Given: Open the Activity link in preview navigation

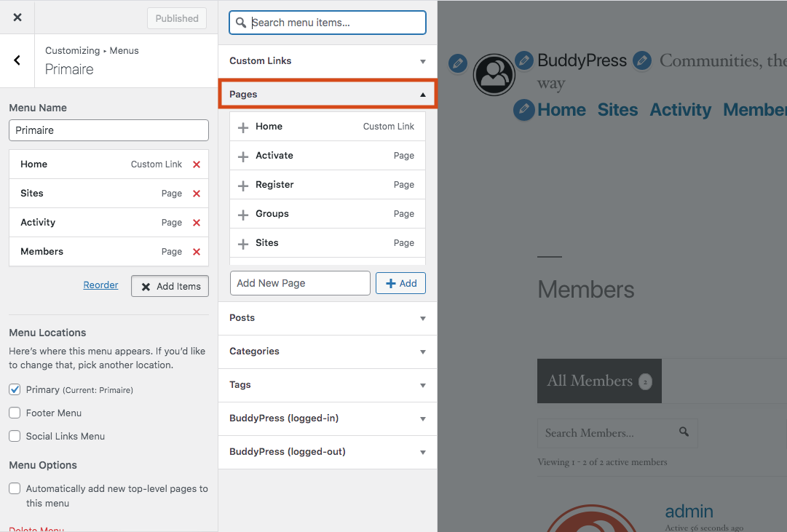Looking at the screenshot, I should [x=680, y=110].
